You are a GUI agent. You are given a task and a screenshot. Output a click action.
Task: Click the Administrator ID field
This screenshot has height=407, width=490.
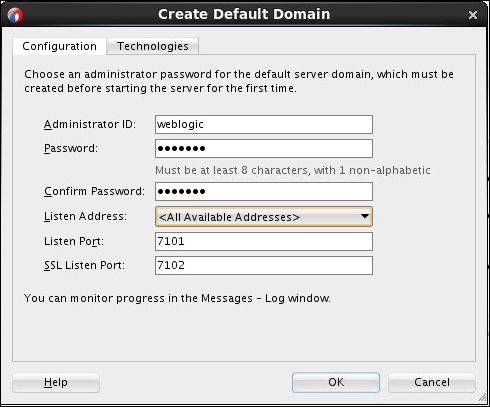264,124
